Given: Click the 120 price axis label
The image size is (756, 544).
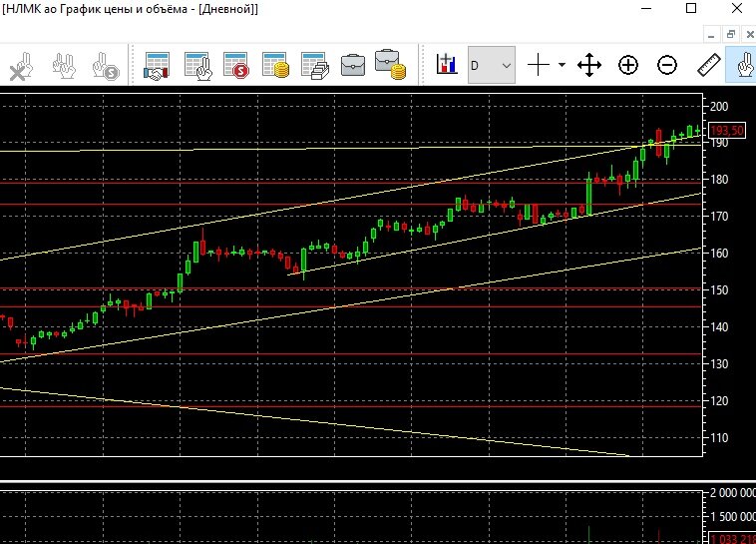Looking at the screenshot, I should (719, 400).
